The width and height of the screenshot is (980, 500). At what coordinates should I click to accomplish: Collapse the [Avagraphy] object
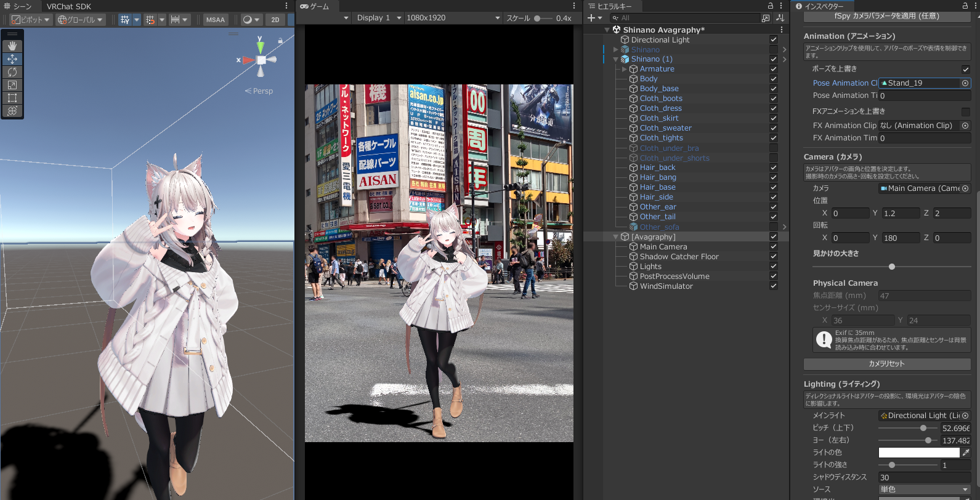tap(615, 236)
